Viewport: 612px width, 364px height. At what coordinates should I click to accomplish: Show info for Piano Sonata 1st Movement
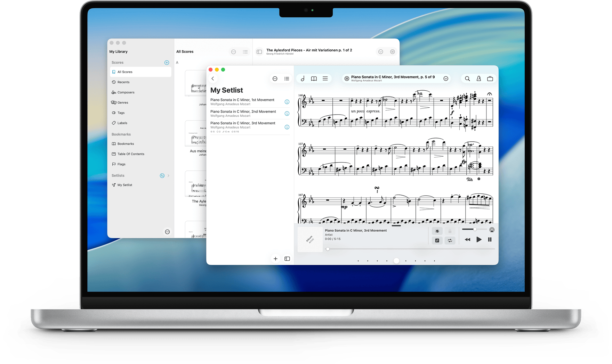(287, 102)
